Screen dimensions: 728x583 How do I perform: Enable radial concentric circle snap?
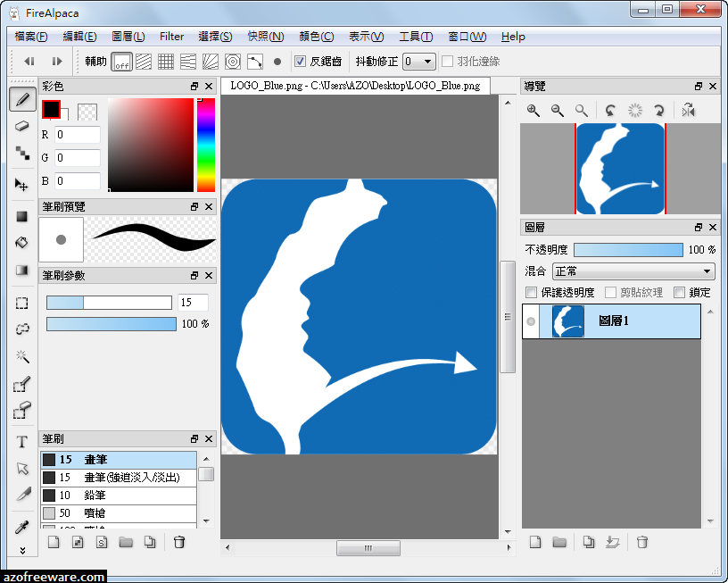coord(233,62)
